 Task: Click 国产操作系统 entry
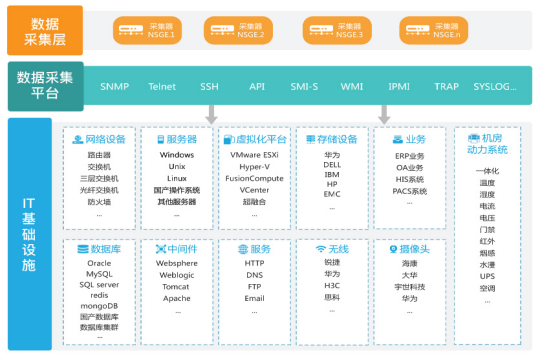[177, 190]
